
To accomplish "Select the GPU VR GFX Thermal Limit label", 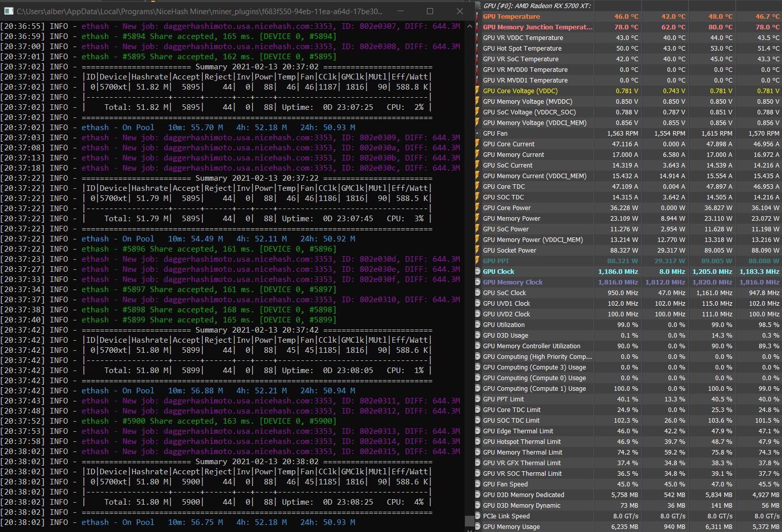I will pyautogui.click(x=522, y=463).
